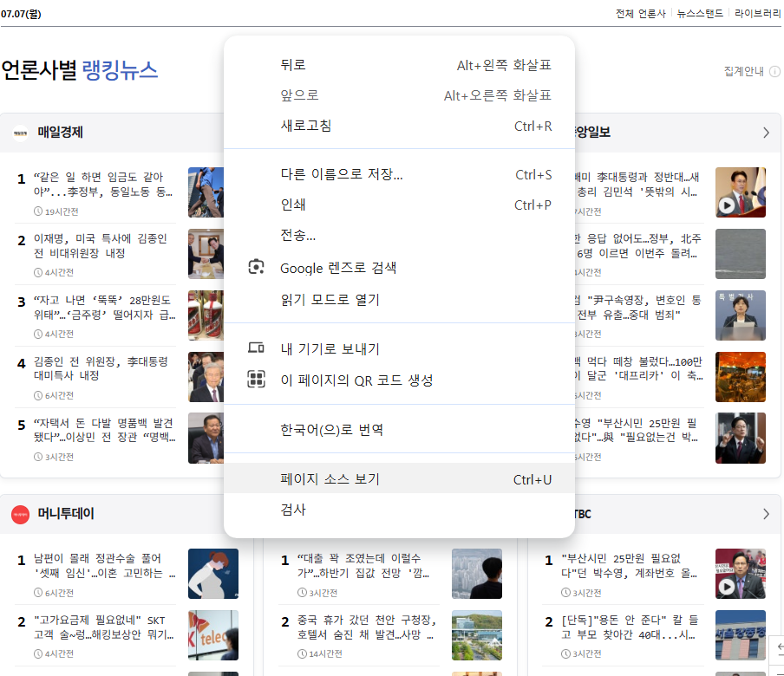Click the Google Lens search camera icon

tap(256, 267)
